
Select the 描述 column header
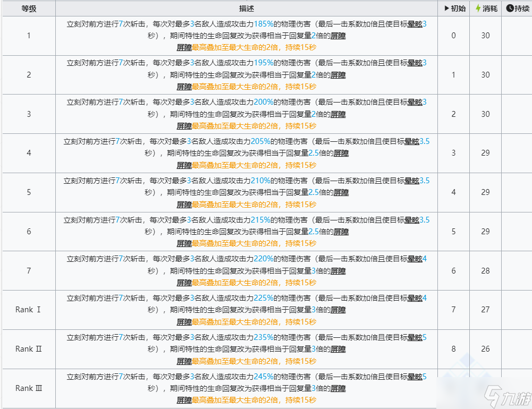click(x=247, y=8)
